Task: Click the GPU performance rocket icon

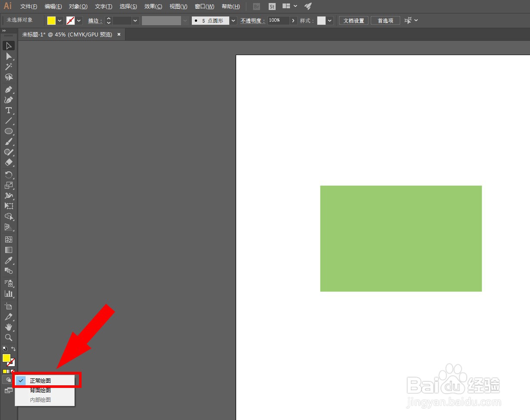Action: pyautogui.click(x=308, y=7)
